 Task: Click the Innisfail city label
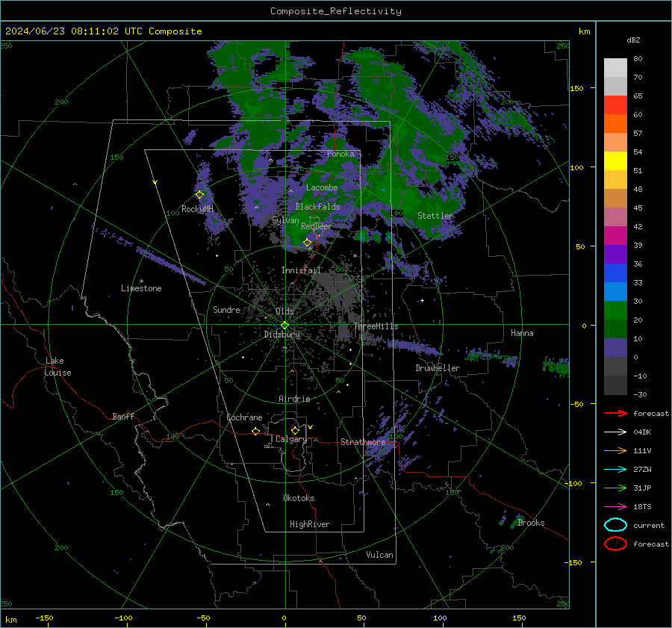[301, 270]
